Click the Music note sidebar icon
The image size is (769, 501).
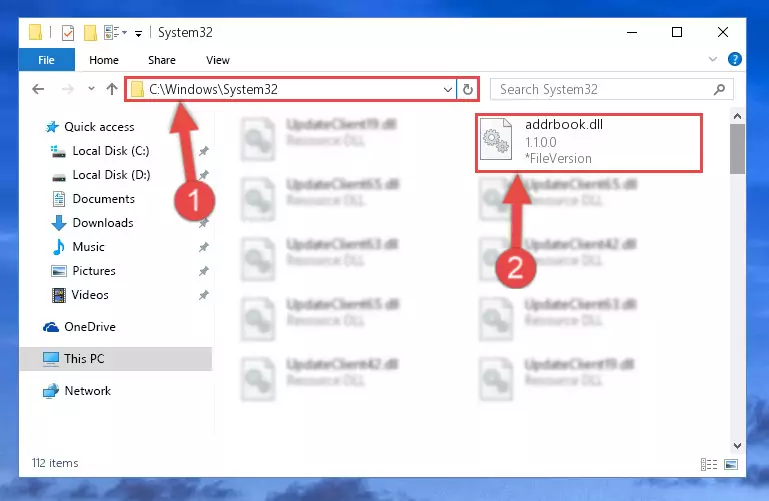coord(58,247)
